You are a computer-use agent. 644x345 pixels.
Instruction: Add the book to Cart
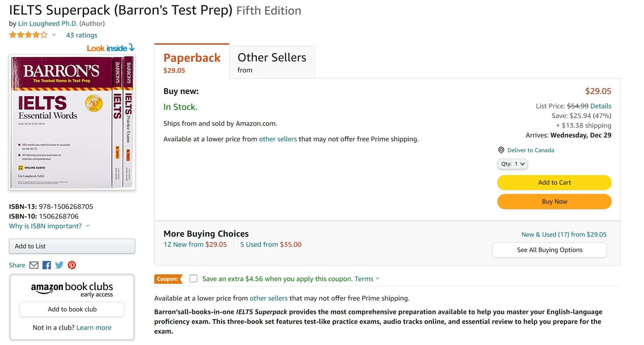pyautogui.click(x=554, y=182)
